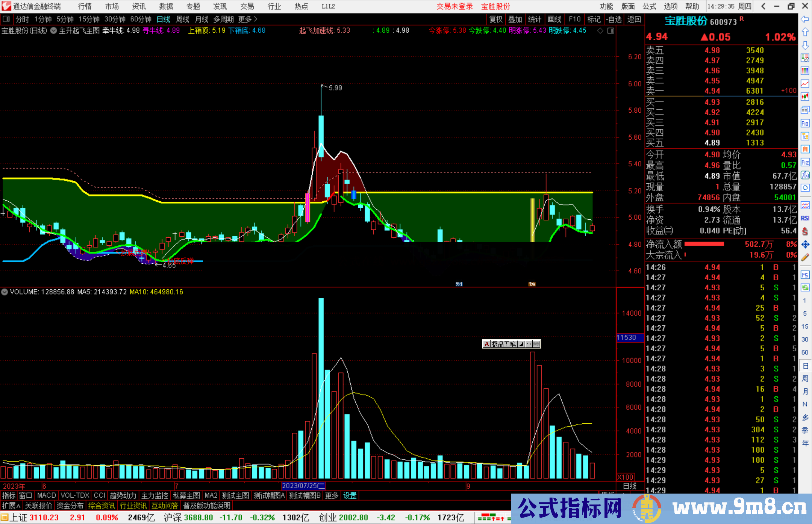Click the four-way move arrows icon
Viewport: 812px width, 524px height.
805,245
